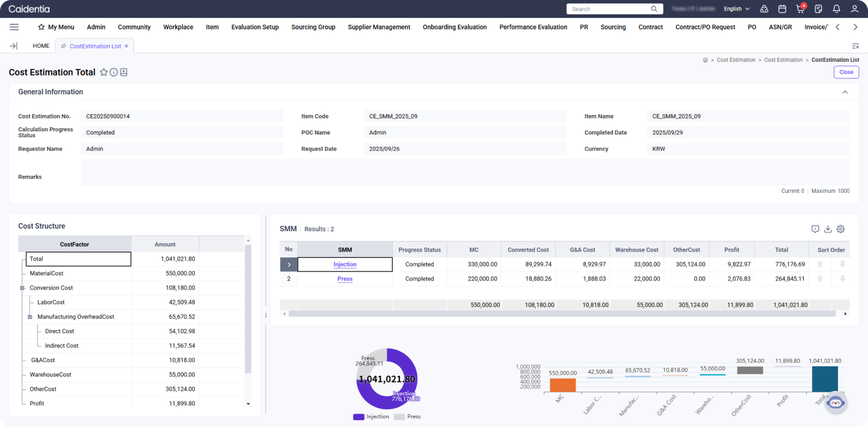The height and width of the screenshot is (427, 868).
Task: Collapse the General Information section
Action: 845,92
